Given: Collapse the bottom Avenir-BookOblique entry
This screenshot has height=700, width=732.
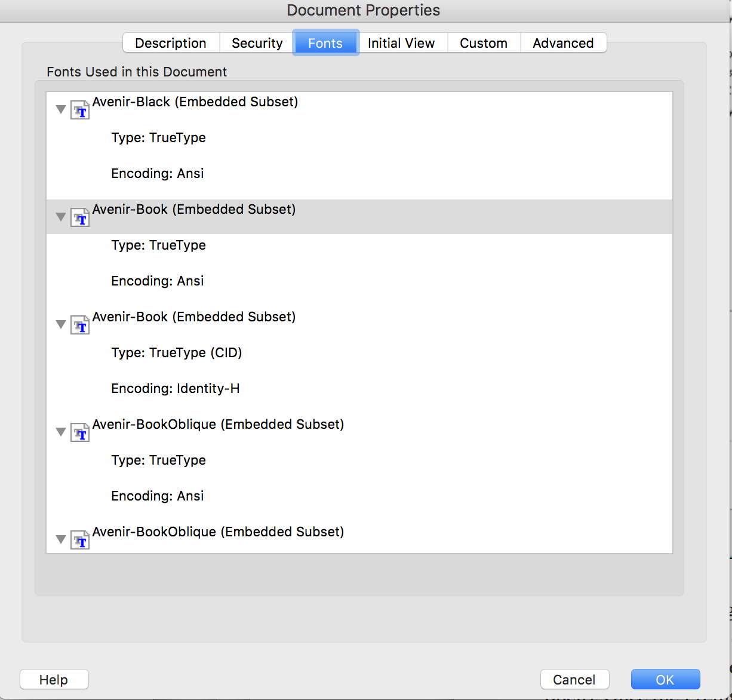Looking at the screenshot, I should click(x=60, y=539).
